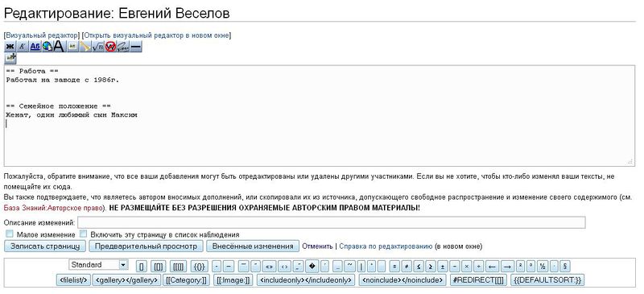Insert the <noinclude> tag pair
This screenshot has width=644, height=294.
(x=402, y=280)
